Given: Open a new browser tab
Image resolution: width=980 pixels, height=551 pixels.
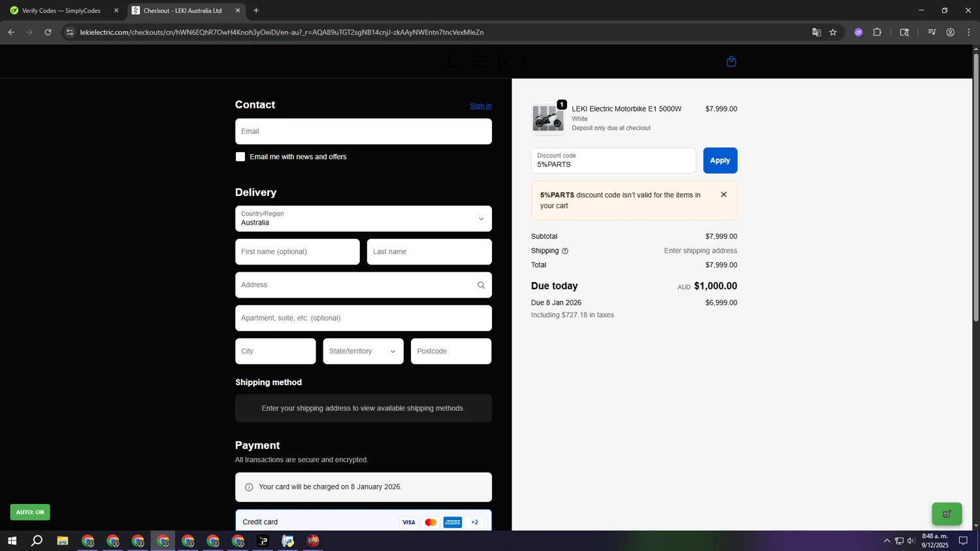Looking at the screenshot, I should click(x=256, y=10).
